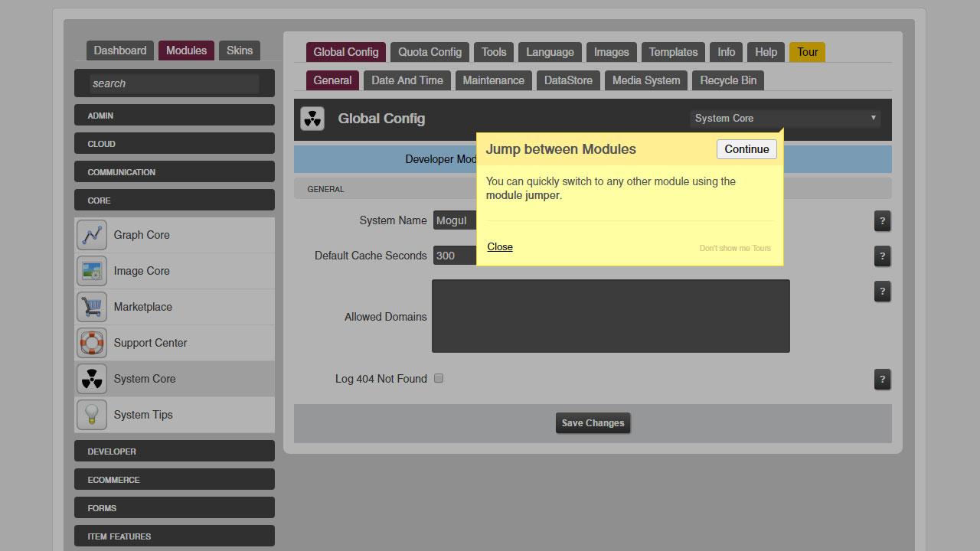Viewport: 980px width, 551px height.
Task: Expand the ADMIN module category
Action: point(174,116)
